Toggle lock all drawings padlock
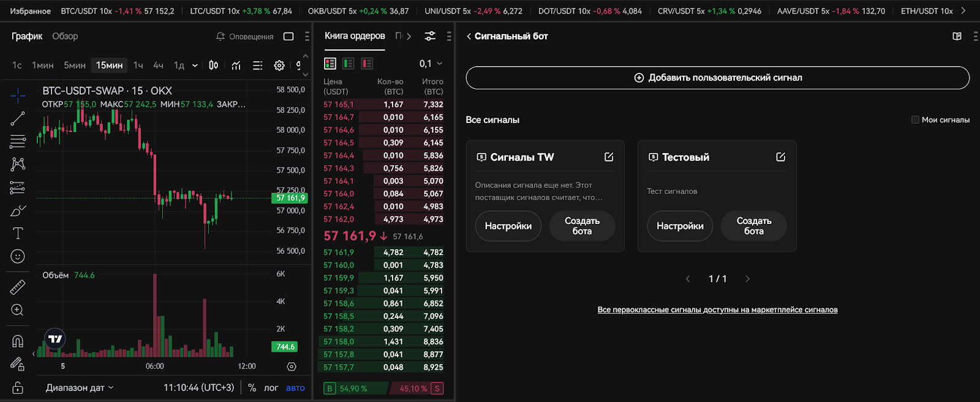This screenshot has width=980, height=402. pos(18,388)
